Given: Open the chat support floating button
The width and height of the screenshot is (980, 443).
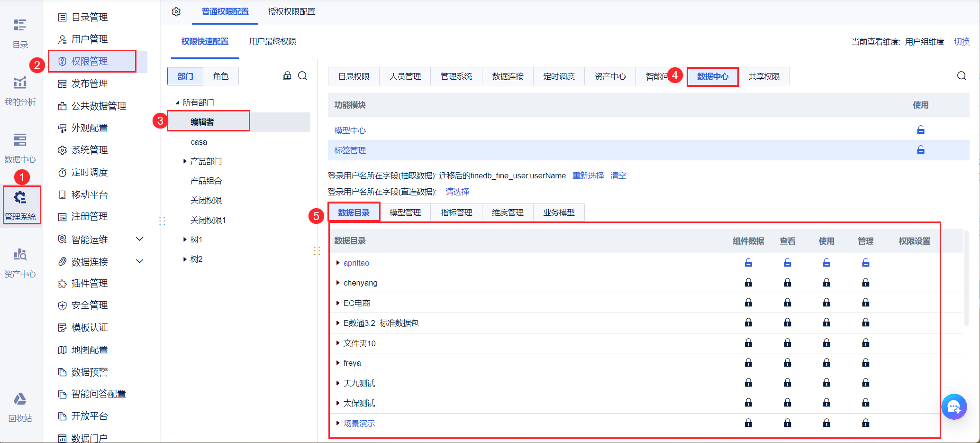Looking at the screenshot, I should pyautogui.click(x=954, y=406).
